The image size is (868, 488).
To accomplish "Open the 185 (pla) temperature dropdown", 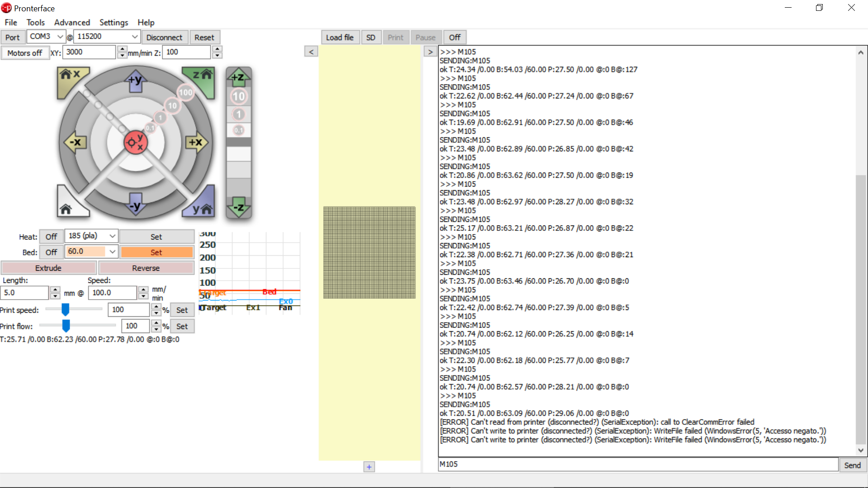I will click(x=112, y=236).
